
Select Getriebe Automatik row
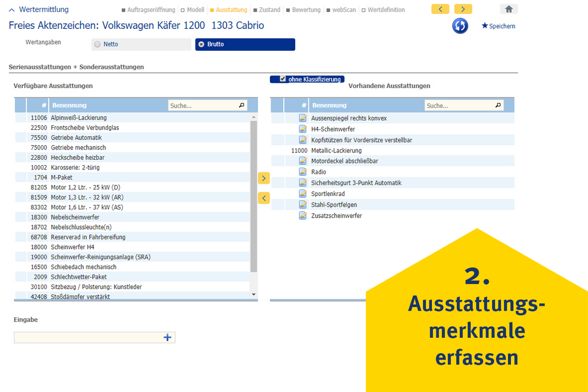point(133,138)
